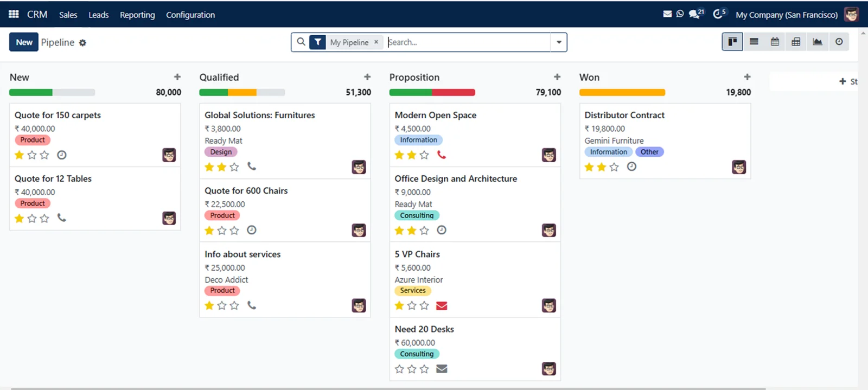Open the Need 20 Desks card
This screenshot has height=390, width=868.
tap(475, 349)
